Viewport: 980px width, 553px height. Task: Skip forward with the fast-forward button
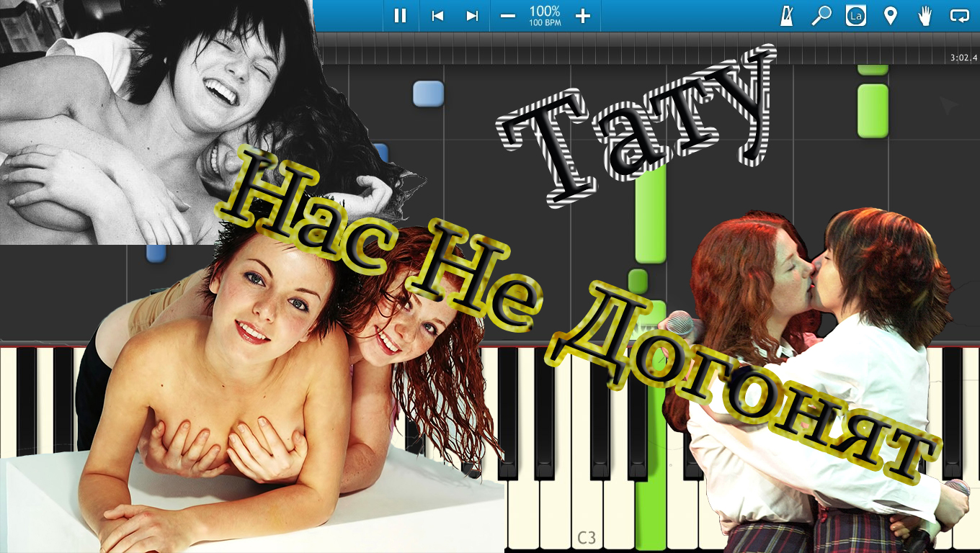472,16
